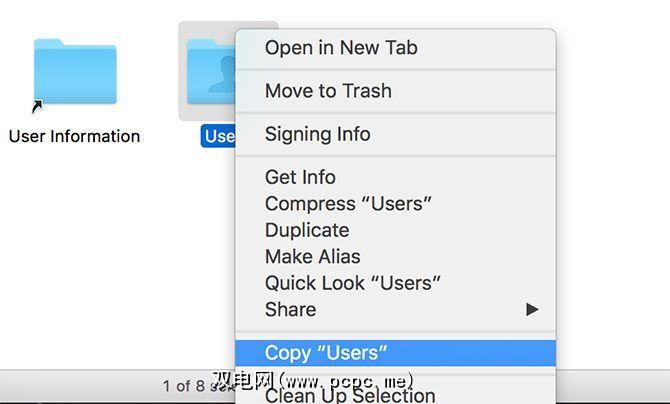Choose Open in New Tab
670x404 pixels.
(341, 47)
